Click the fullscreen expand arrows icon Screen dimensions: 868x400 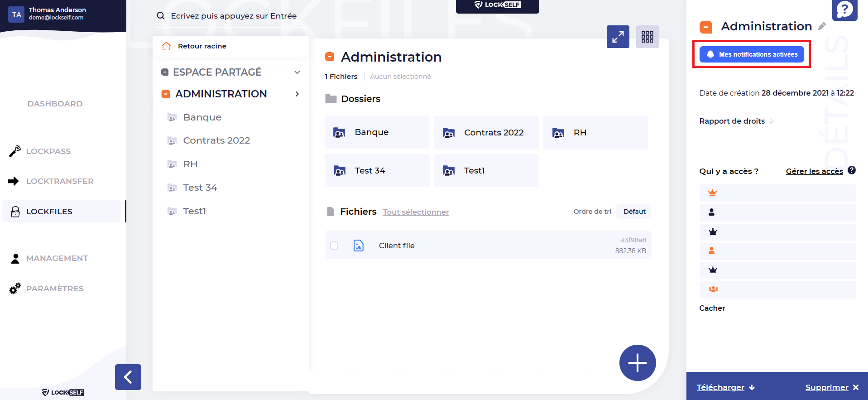pos(618,37)
